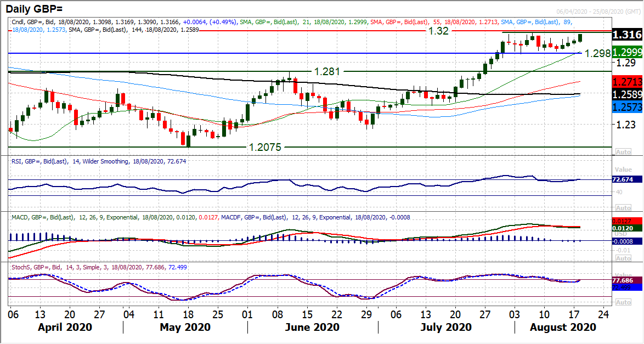This screenshot has width=644, height=344.
Task: Select the 1.316 current price tag
Action: pos(628,35)
